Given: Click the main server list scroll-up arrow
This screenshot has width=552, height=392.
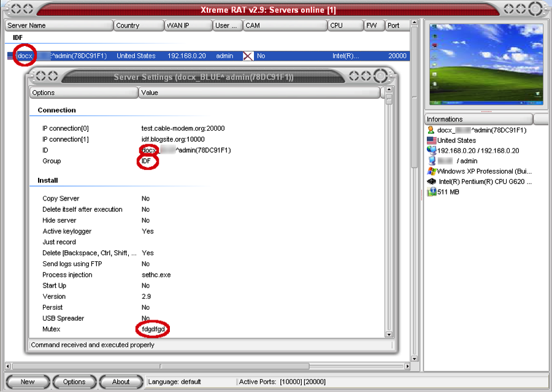Looking at the screenshot, I should pos(415,23).
